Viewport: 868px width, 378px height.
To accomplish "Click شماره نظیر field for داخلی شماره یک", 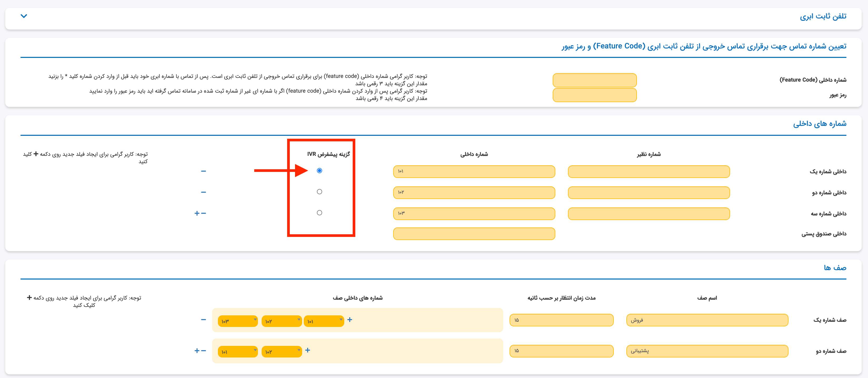I will (649, 171).
